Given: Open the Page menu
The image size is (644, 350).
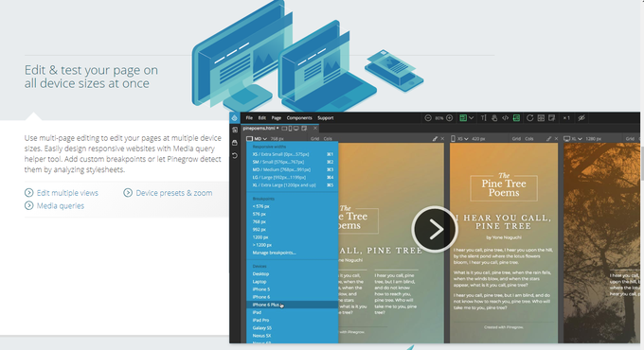Looking at the screenshot, I should click(x=277, y=118).
